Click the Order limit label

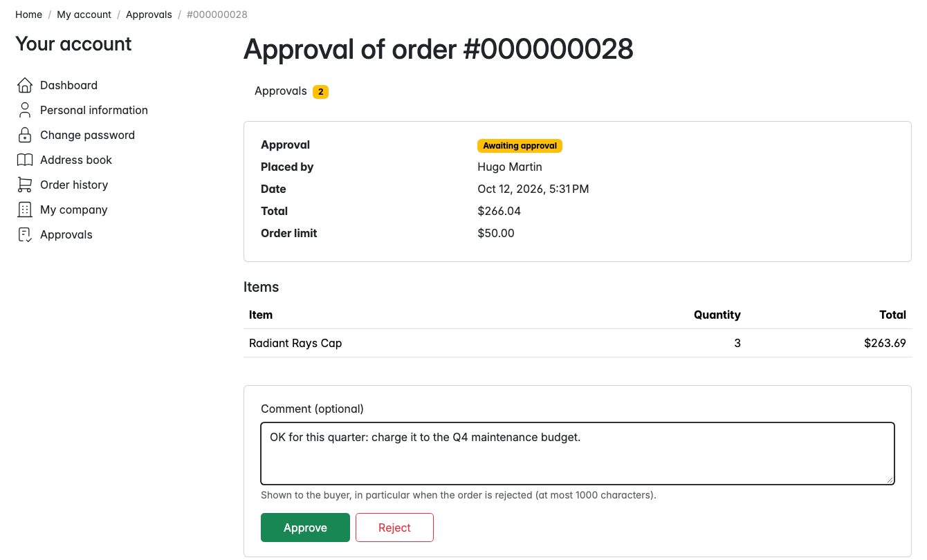(x=289, y=233)
